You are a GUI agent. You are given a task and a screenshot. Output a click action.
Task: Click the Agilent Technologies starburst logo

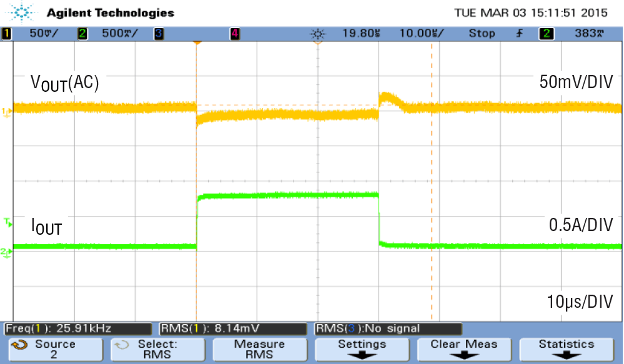pos(22,12)
